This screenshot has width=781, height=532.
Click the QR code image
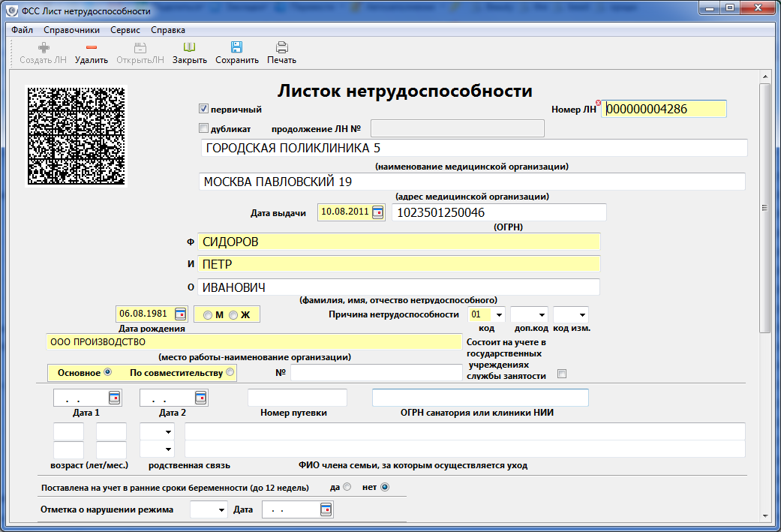pos(77,136)
